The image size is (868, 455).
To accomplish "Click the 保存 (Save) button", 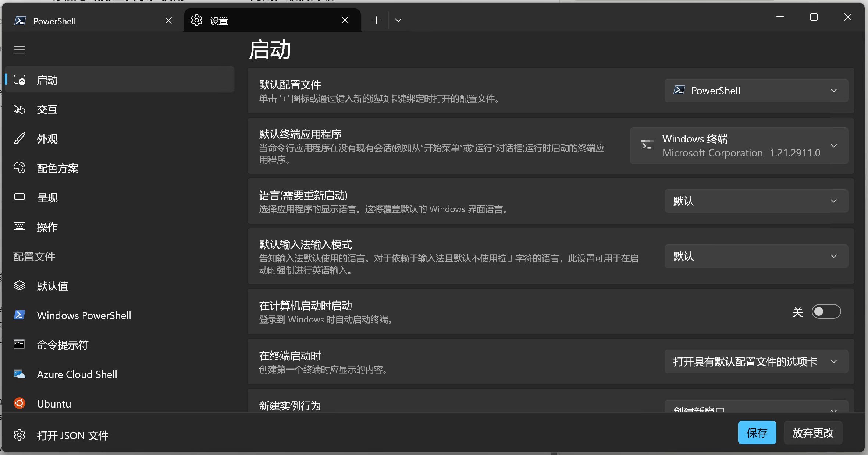I will (x=757, y=433).
